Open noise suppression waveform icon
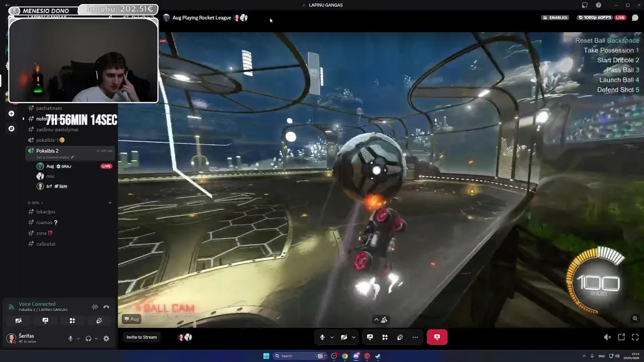The width and height of the screenshot is (644, 362). [x=95, y=307]
